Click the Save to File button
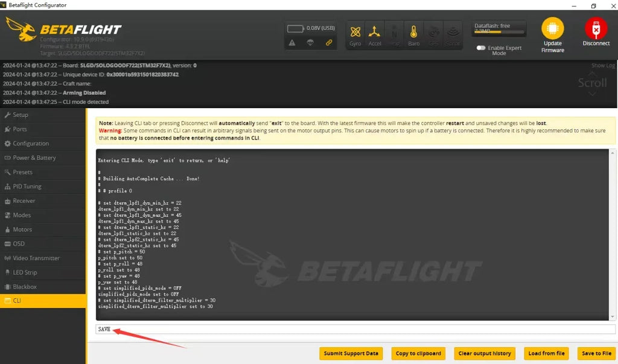The height and width of the screenshot is (364, 618). pyautogui.click(x=596, y=353)
